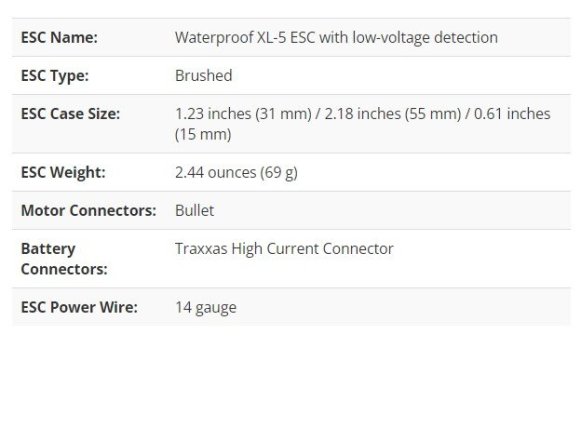Click the 2.18 inches (55 mm) measurement

click(392, 114)
